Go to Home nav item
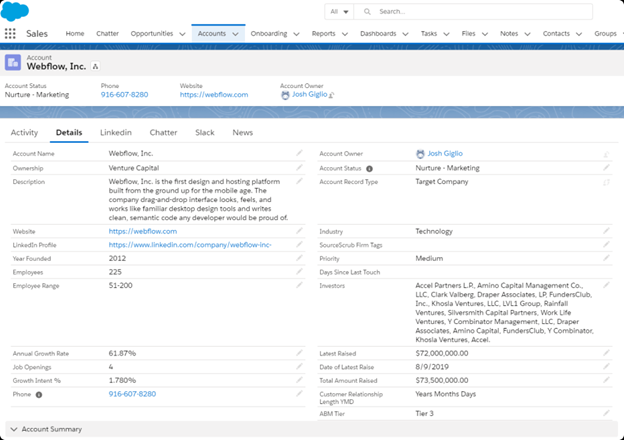 tap(75, 34)
